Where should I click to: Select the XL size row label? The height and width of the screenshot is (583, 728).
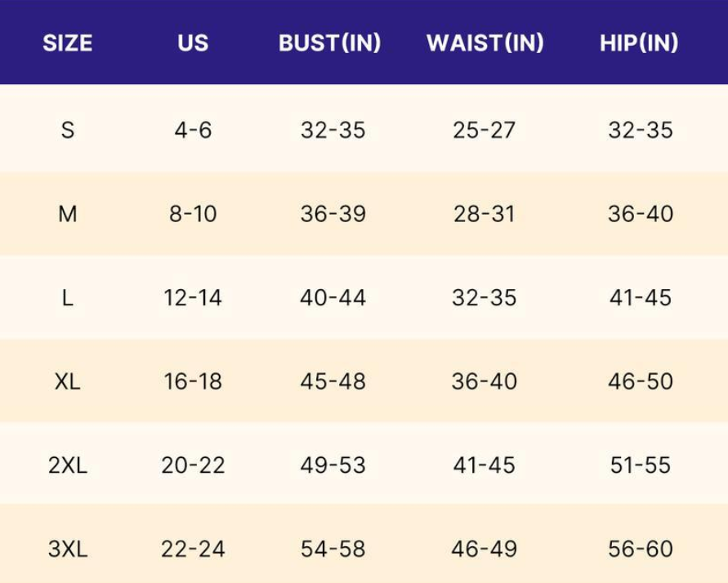pos(68,381)
